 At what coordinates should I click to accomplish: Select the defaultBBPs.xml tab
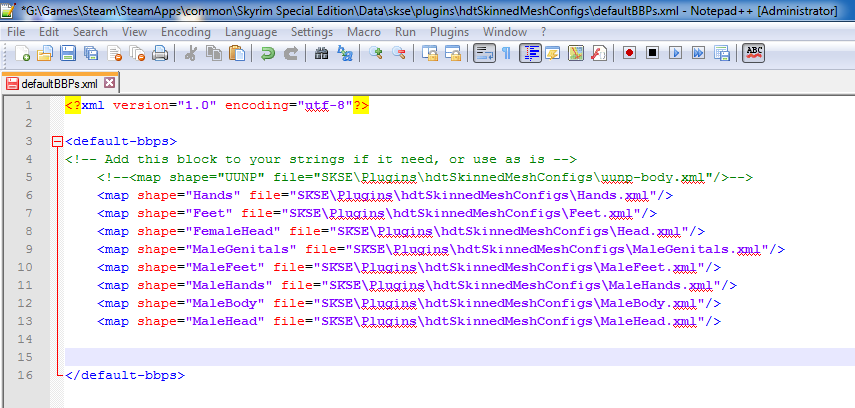tap(59, 83)
